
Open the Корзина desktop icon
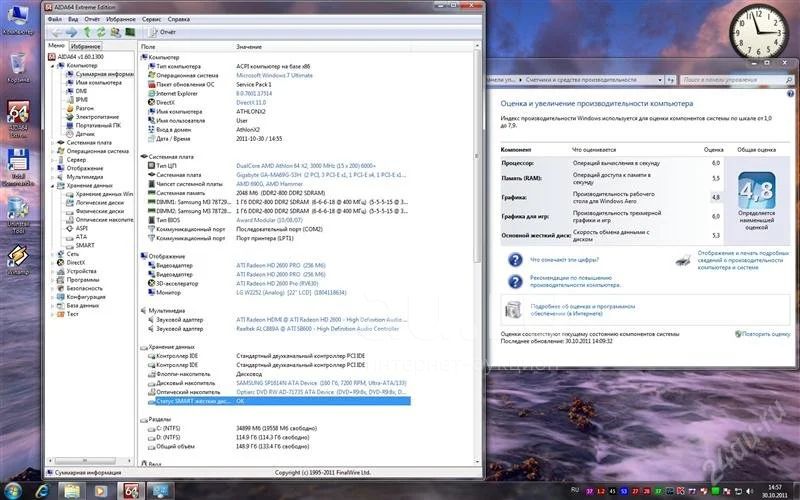point(18,68)
